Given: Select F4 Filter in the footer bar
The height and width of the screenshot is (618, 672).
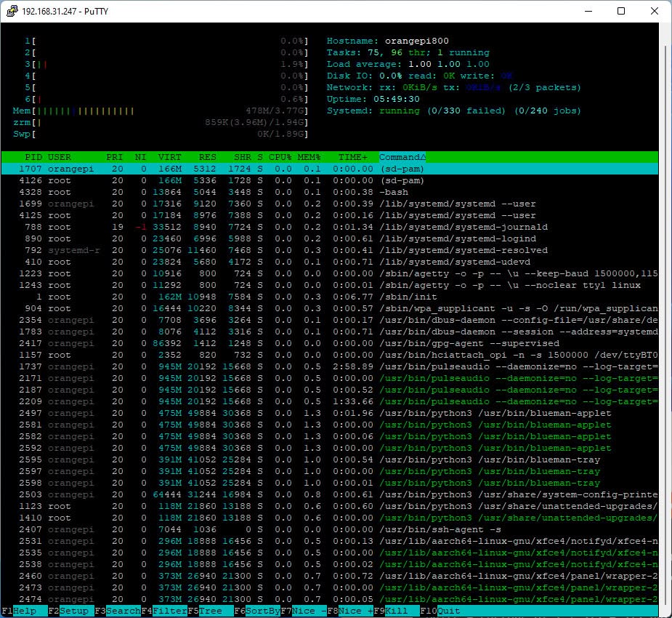Looking at the screenshot, I should (164, 611).
